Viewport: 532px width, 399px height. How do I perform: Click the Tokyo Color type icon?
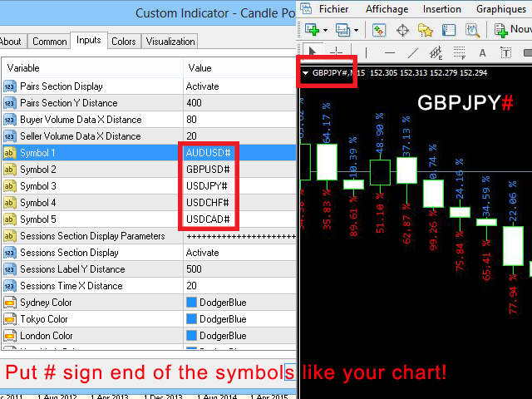(9, 319)
